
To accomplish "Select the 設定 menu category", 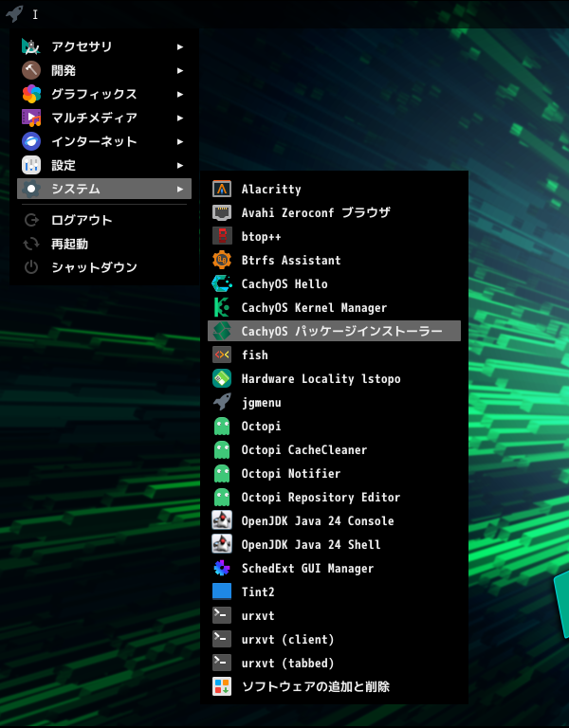I will point(104,165).
